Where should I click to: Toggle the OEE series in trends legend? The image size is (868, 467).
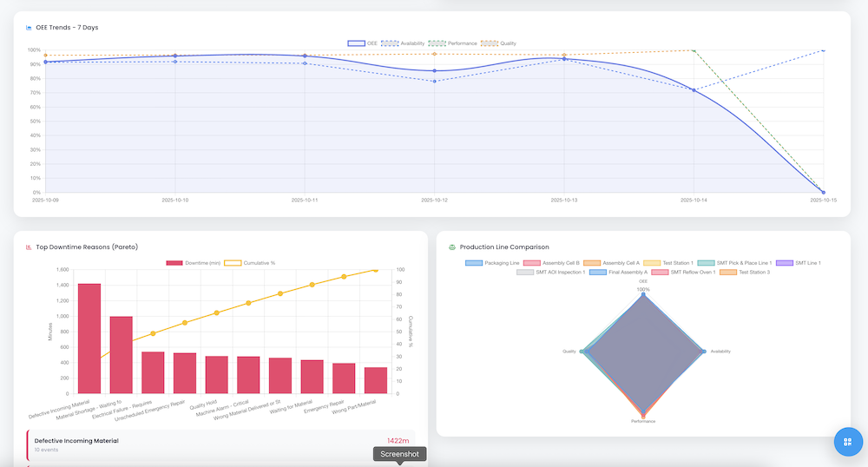[x=363, y=43]
